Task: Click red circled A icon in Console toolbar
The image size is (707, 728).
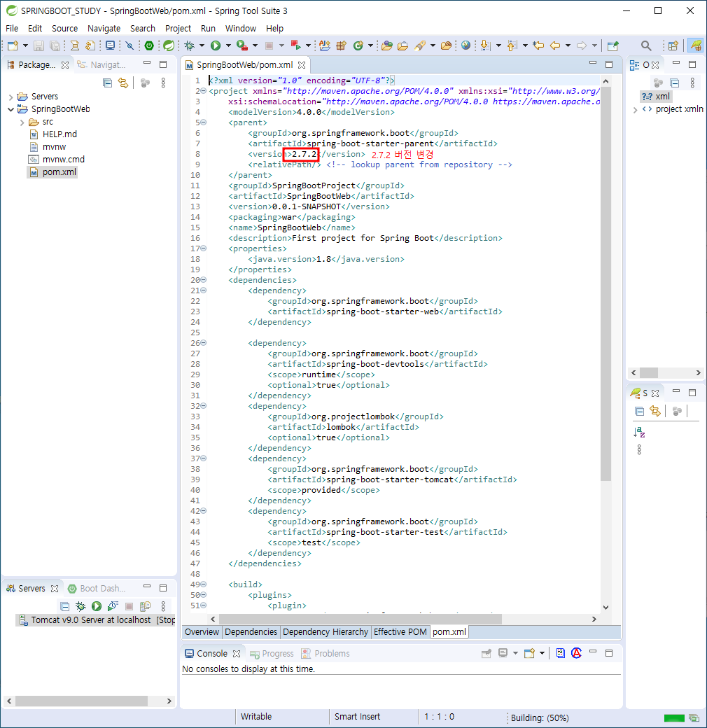Action: tap(577, 653)
